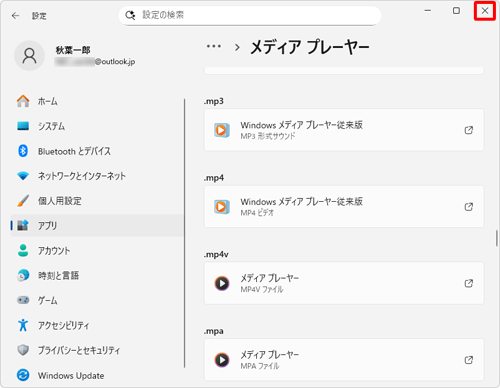Select 個人用設定 paintbrush icon
Viewport: 500px width, 388px height.
23,201
